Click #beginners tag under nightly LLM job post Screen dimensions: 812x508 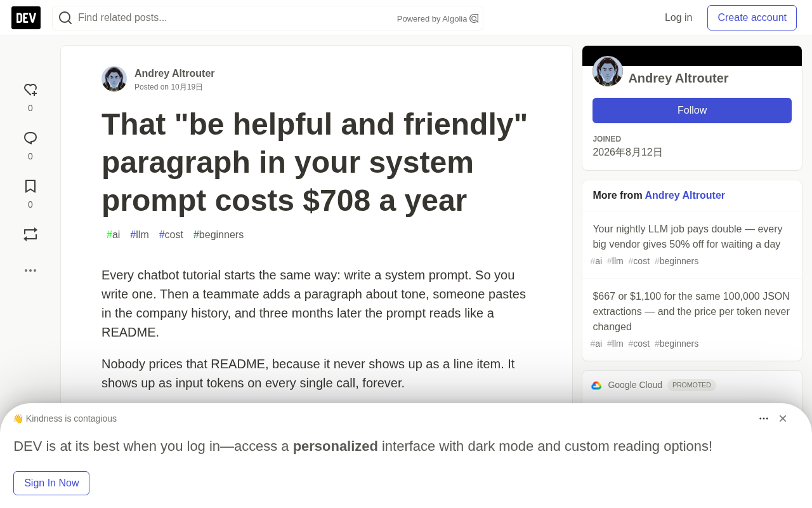coord(676,261)
